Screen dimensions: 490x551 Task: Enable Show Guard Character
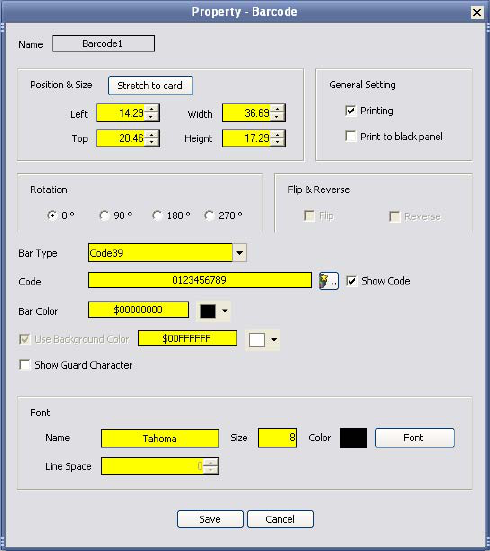click(x=25, y=365)
